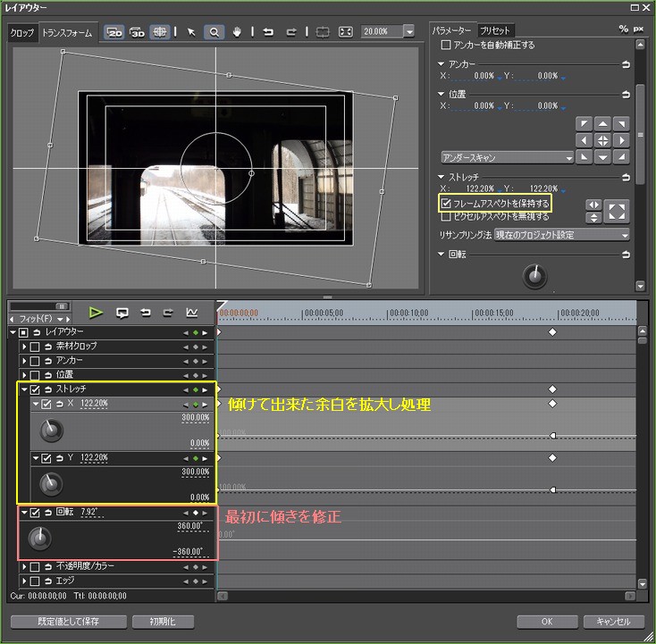Click the fullscreen stretch fit icon
Image resolution: width=656 pixels, height=644 pixels.
618,211
